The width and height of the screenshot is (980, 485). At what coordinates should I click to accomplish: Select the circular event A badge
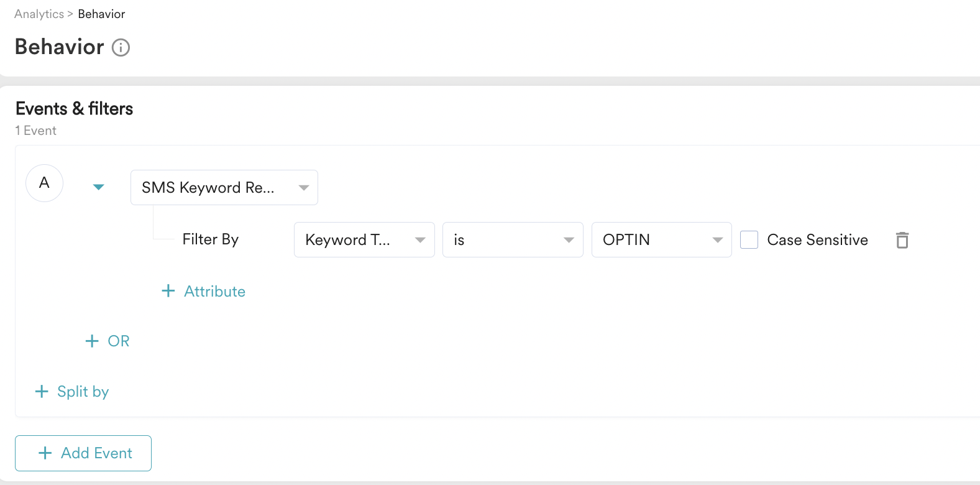pyautogui.click(x=44, y=183)
